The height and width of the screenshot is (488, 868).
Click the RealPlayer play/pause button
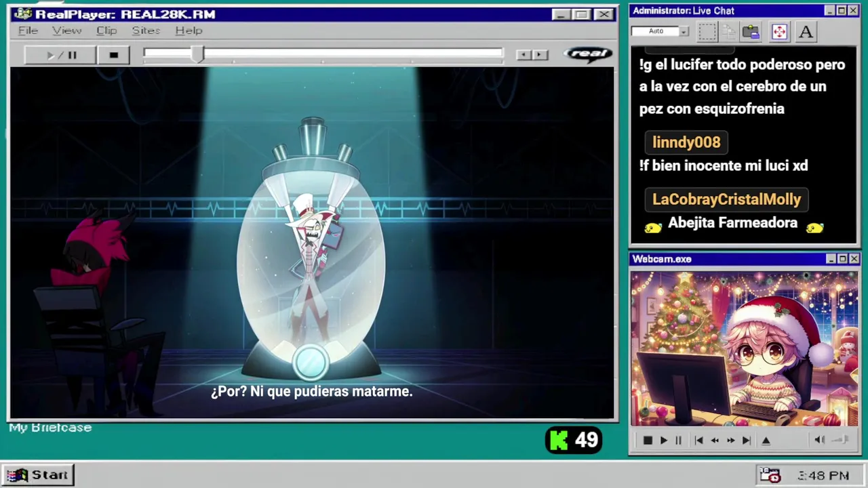60,55
